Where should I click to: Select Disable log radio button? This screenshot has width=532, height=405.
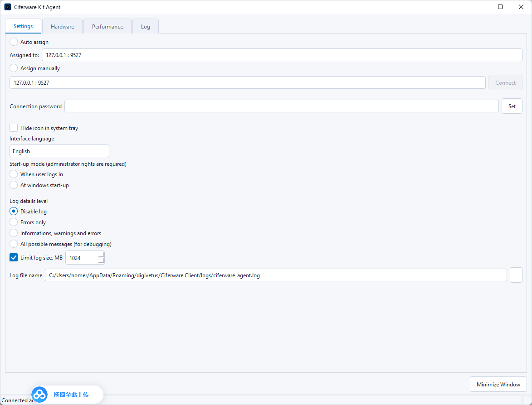click(x=14, y=211)
